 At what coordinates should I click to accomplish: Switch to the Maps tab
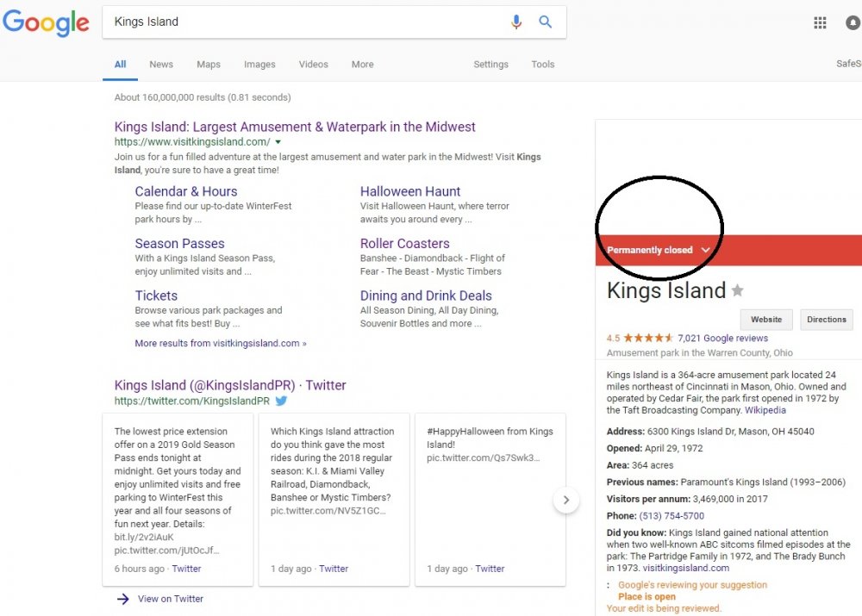[x=209, y=65]
